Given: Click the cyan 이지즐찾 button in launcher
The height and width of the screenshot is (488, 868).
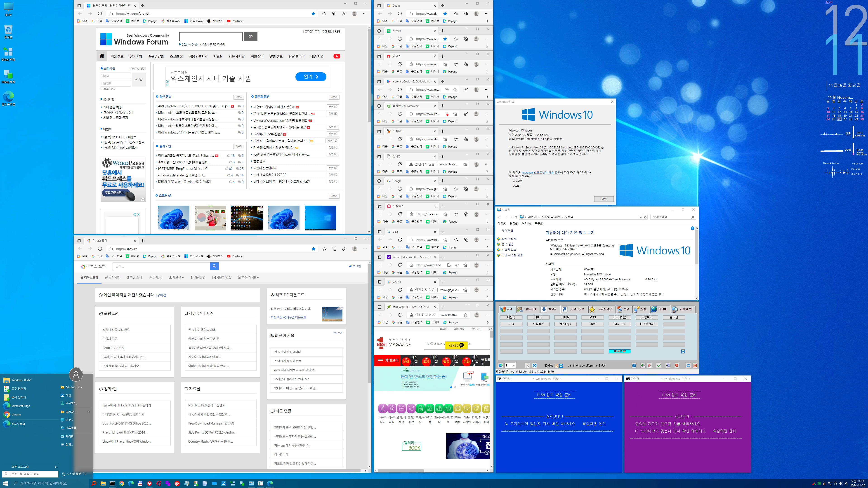Looking at the screenshot, I should [620, 351].
